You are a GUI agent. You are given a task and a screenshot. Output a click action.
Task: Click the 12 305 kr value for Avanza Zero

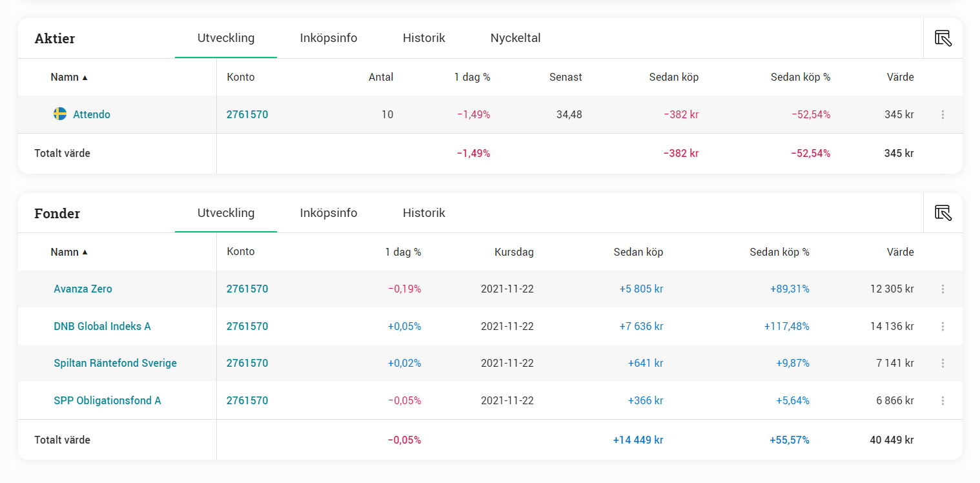click(x=892, y=289)
